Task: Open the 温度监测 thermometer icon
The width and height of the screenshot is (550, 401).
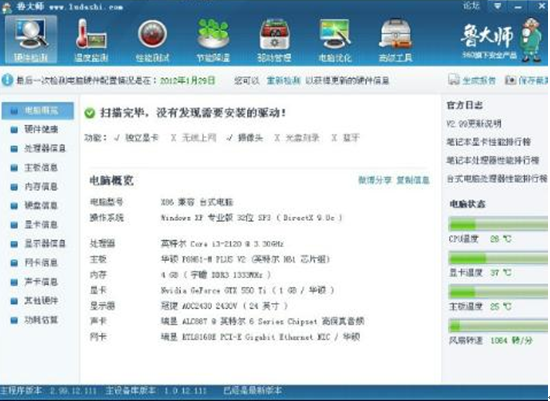Action: pos(91,39)
